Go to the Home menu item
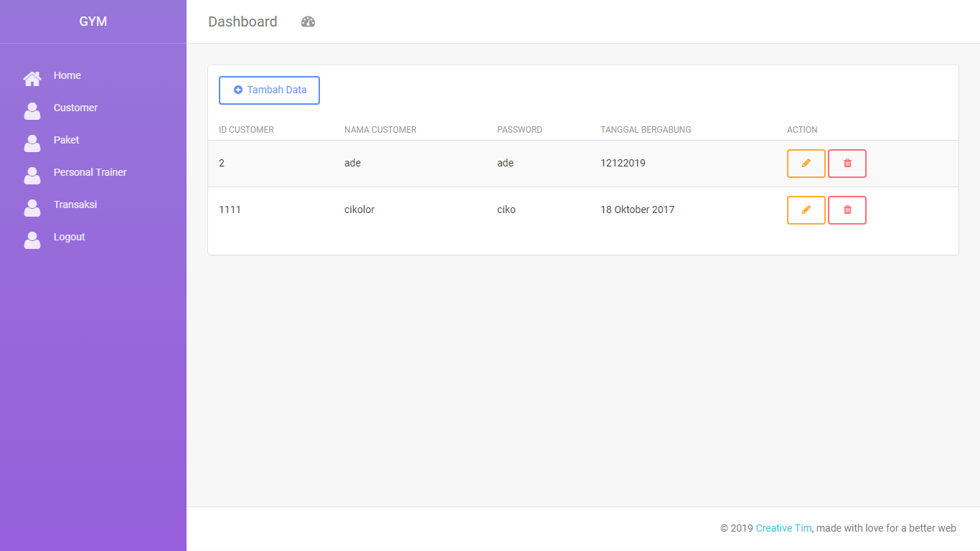 click(x=67, y=75)
